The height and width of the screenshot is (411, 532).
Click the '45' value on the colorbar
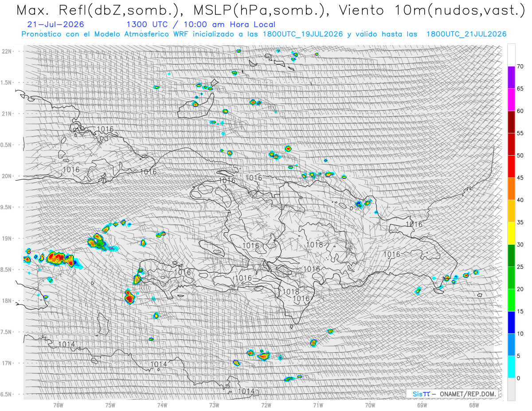[x=520, y=178]
